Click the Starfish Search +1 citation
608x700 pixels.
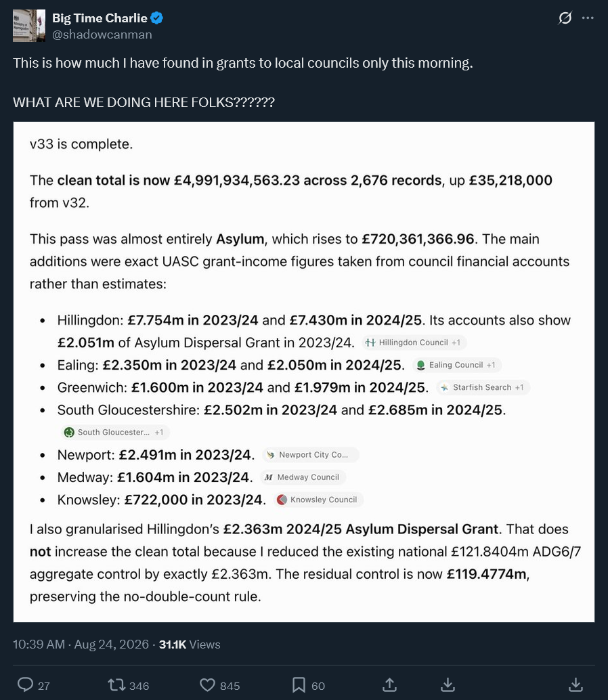coord(483,387)
